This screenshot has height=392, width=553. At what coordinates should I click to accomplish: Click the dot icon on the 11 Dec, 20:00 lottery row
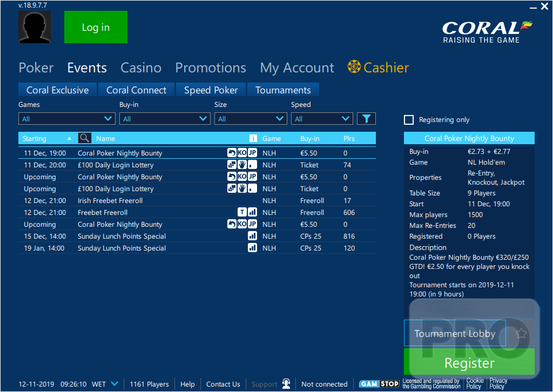[252, 165]
